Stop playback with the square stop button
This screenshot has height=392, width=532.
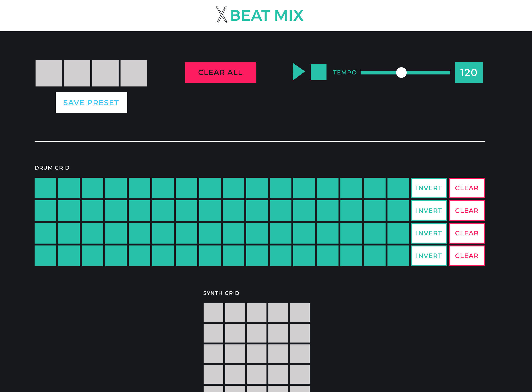point(318,72)
